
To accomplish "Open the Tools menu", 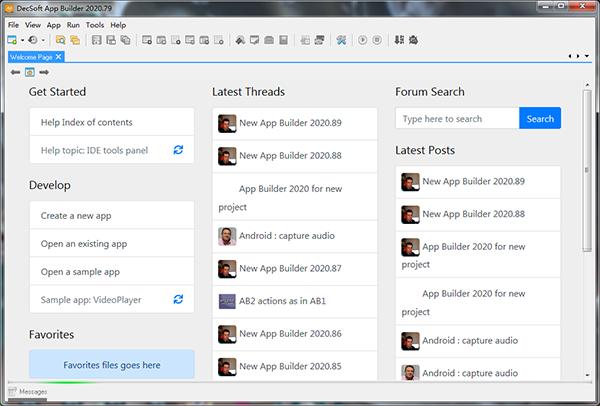I will click(95, 25).
